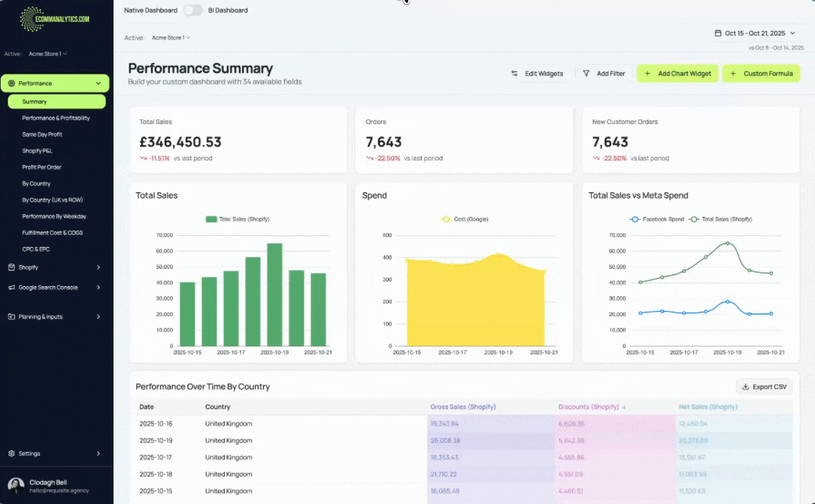Image resolution: width=815 pixels, height=504 pixels.
Task: Open Profit Per Order page
Action: tap(41, 167)
